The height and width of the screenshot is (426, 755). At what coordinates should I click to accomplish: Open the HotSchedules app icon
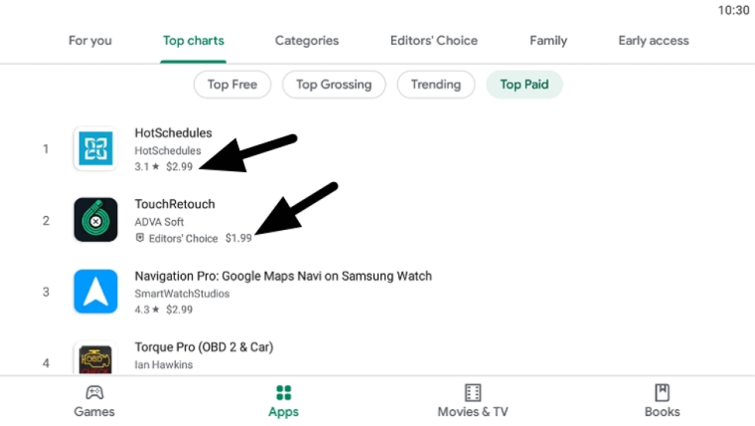point(95,148)
